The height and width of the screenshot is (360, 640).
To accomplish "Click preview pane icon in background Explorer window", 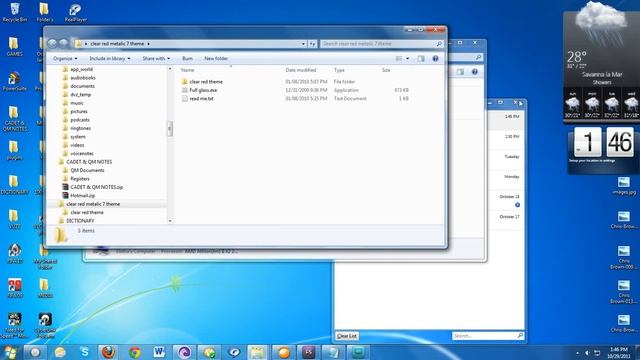I will pos(460,72).
